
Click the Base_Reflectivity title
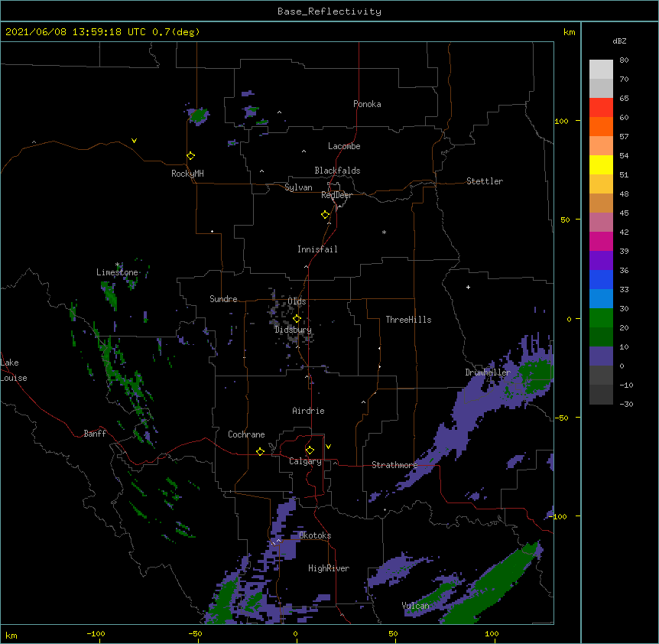click(x=329, y=11)
